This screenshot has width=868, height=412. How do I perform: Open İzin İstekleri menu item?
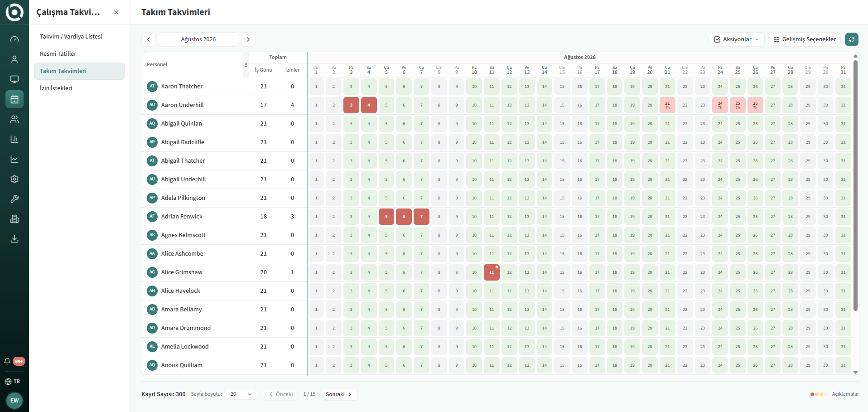[79, 88]
